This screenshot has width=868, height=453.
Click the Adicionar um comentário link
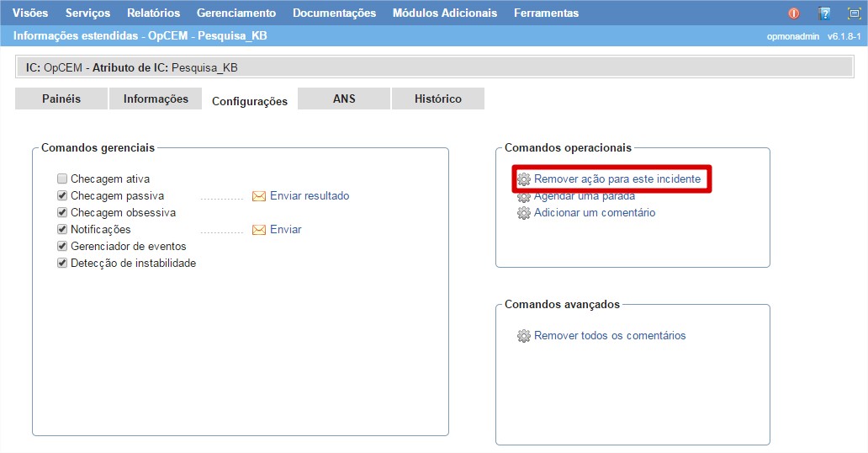point(594,213)
